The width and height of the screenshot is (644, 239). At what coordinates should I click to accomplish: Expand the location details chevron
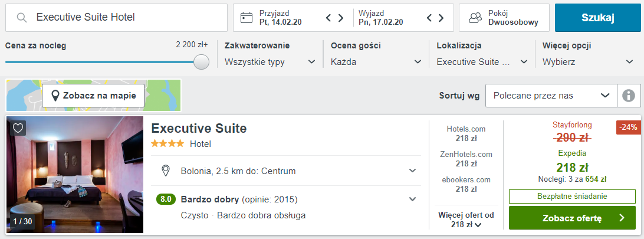(x=412, y=171)
